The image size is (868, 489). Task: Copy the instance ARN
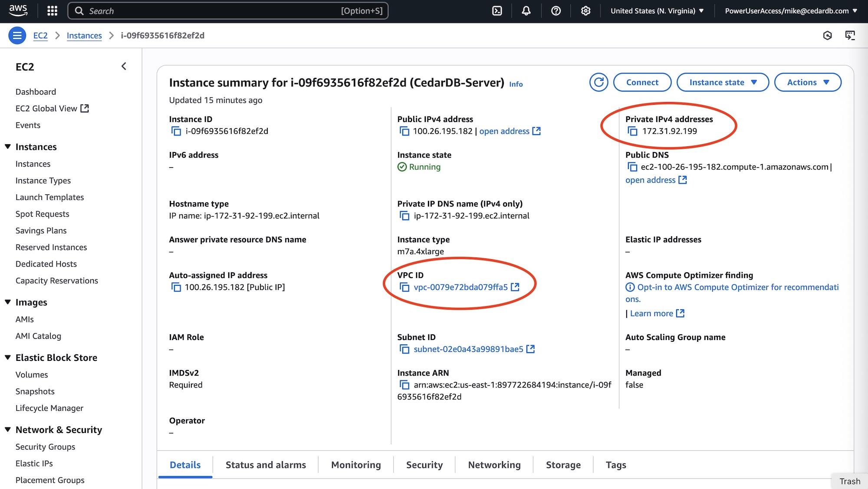[404, 385]
